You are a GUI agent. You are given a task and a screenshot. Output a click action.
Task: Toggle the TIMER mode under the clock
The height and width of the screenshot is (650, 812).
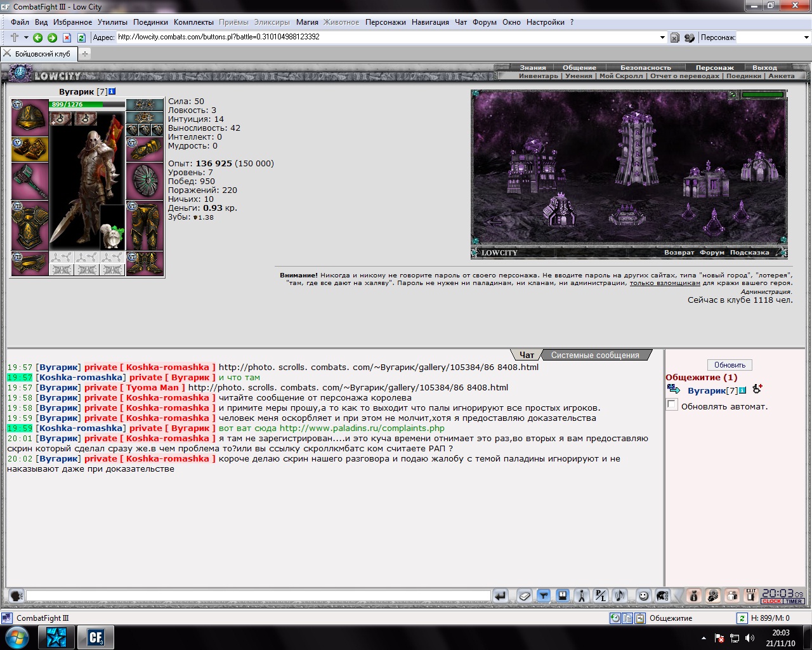(x=794, y=601)
